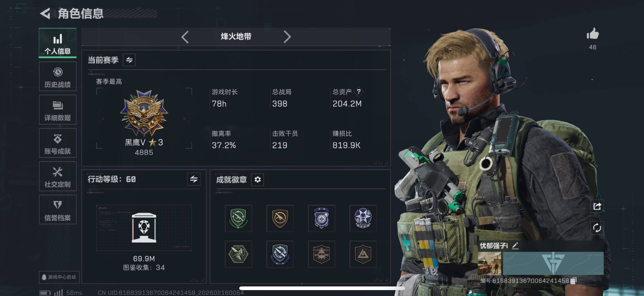Viewport: 644px width, 296px height.
Task: Select the hornet achievement badge
Action: [x=238, y=254]
